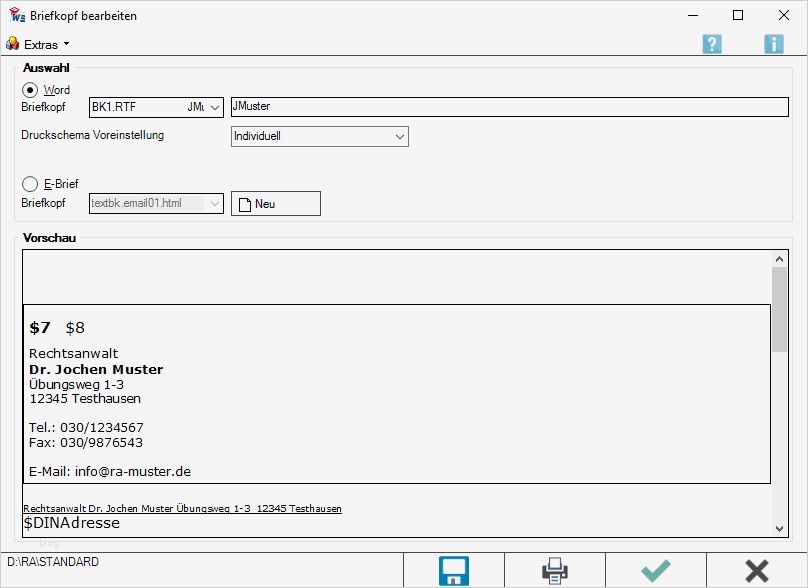The height and width of the screenshot is (588, 808).
Task: Click the Extras menu icon
Action: point(12,44)
